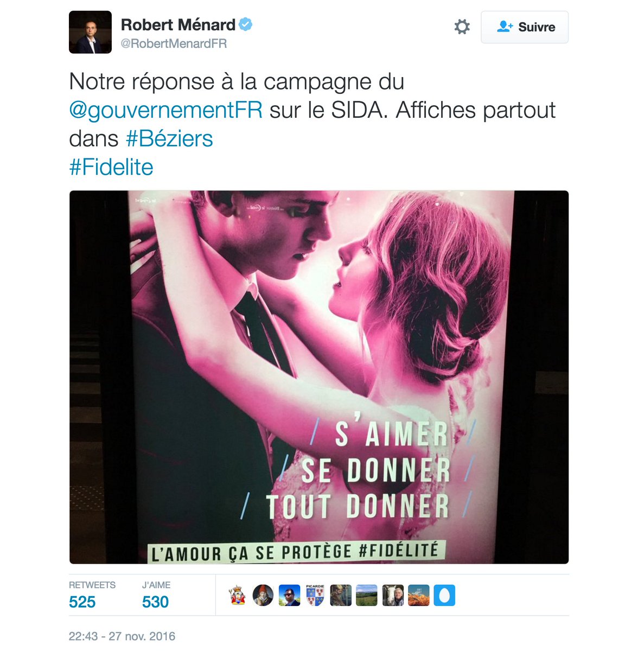
Task: Click the Suivre follow button
Action: click(x=525, y=27)
